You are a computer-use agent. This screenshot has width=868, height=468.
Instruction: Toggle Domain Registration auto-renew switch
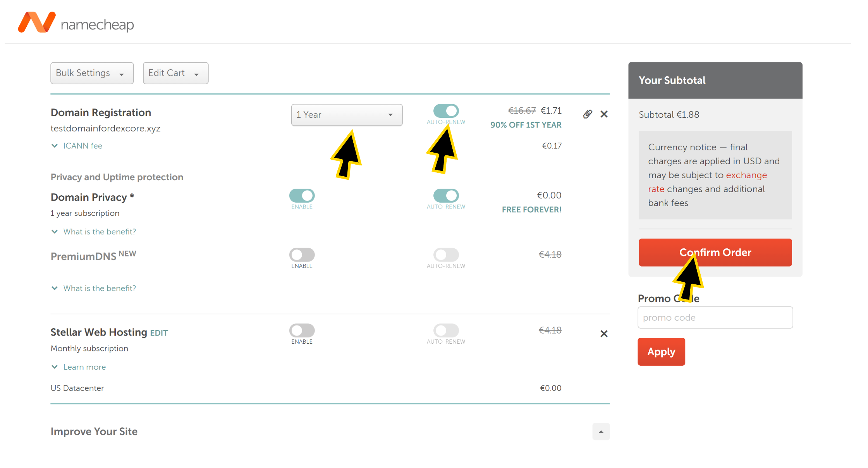(x=446, y=111)
